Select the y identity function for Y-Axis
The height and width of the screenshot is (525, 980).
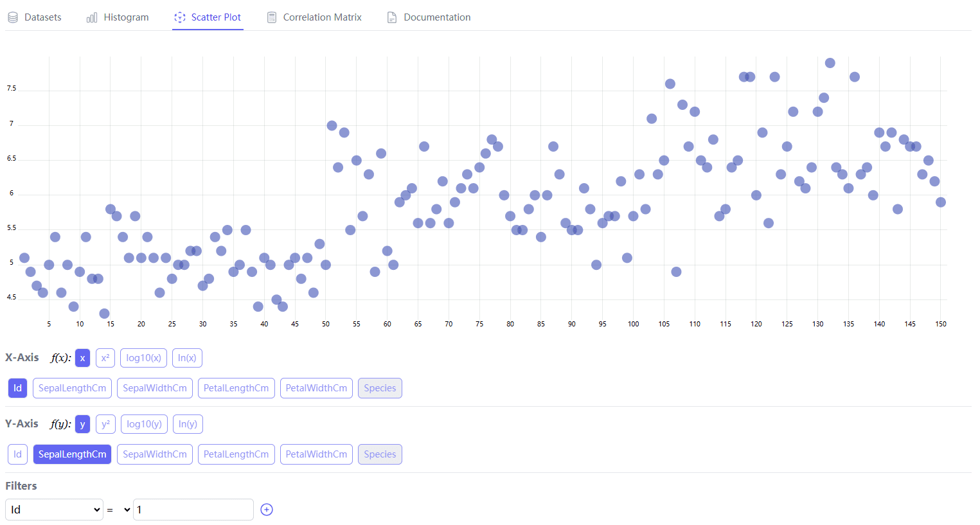(82, 424)
